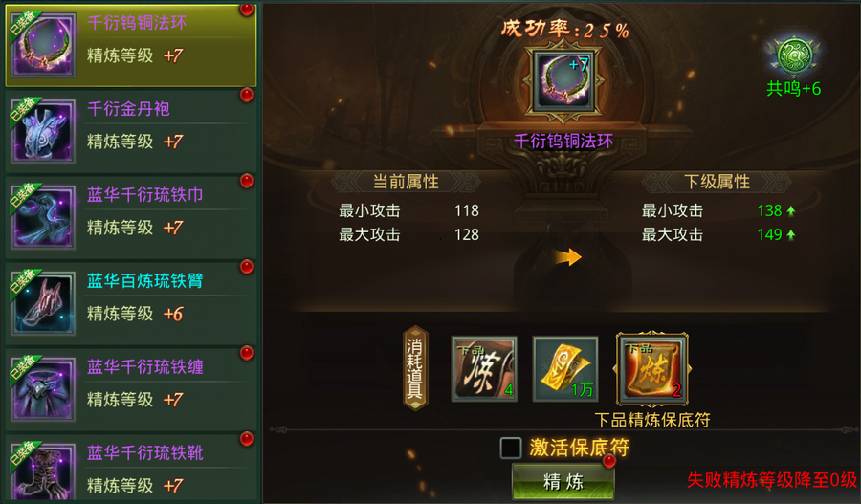Click the red dot on 蓝华千衍琉铁巾 entry

(247, 181)
